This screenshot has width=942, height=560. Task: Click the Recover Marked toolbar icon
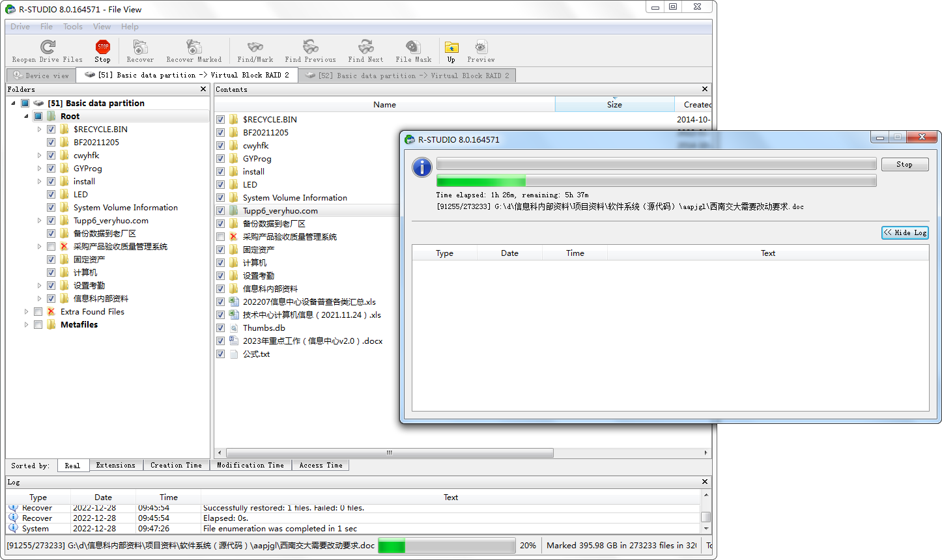point(194,47)
